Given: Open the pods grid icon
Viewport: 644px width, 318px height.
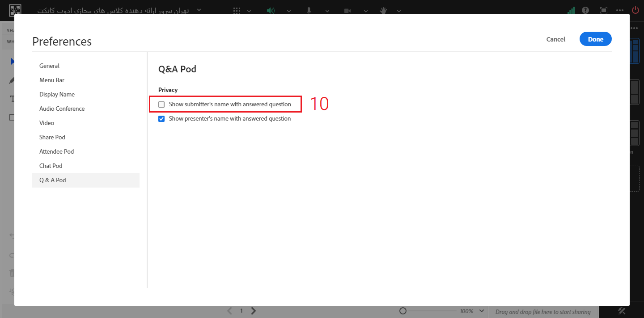Looking at the screenshot, I should pyautogui.click(x=237, y=10).
